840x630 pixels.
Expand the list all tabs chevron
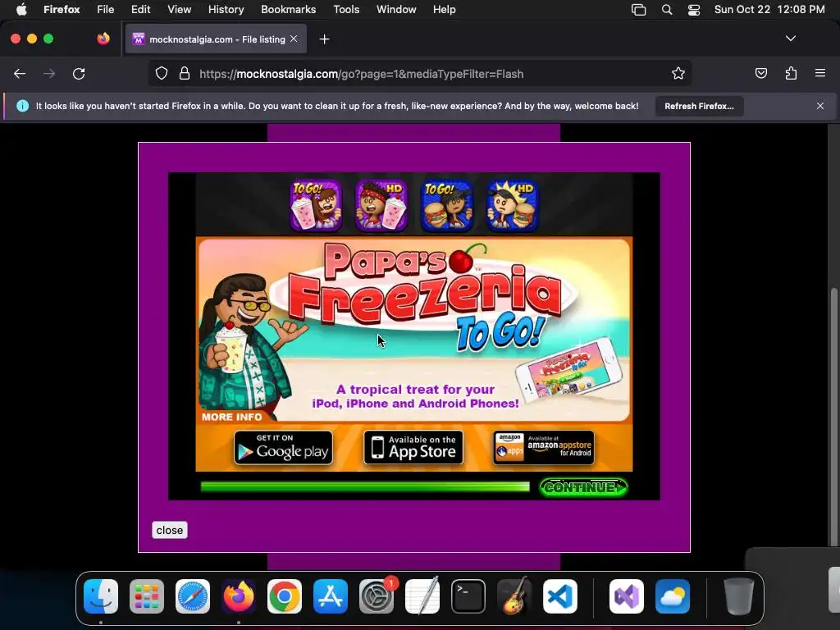click(791, 39)
